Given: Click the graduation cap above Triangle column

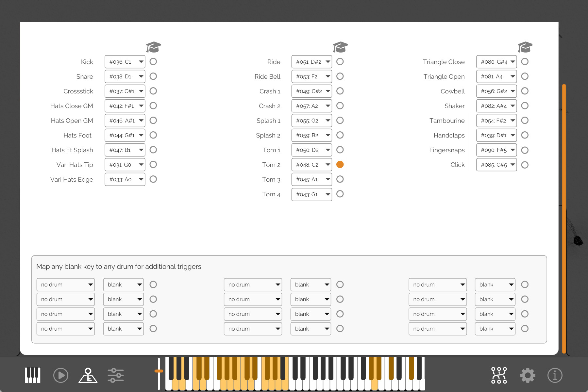Looking at the screenshot, I should tap(525, 47).
